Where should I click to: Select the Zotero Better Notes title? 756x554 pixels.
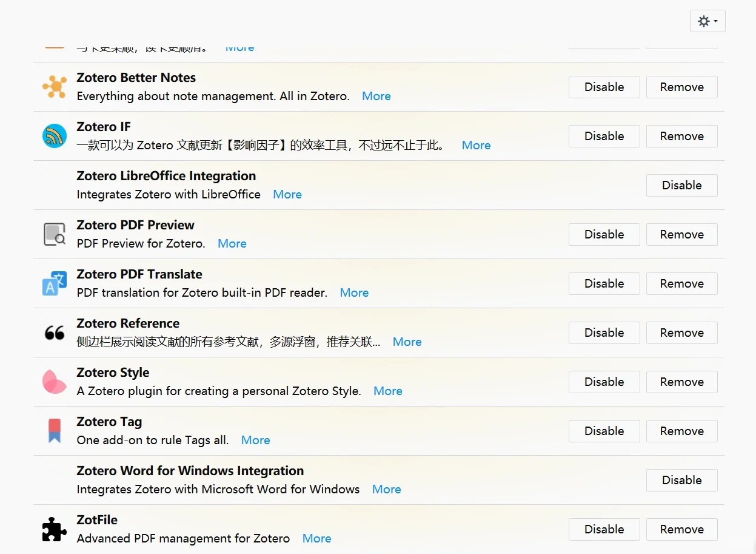(x=136, y=78)
